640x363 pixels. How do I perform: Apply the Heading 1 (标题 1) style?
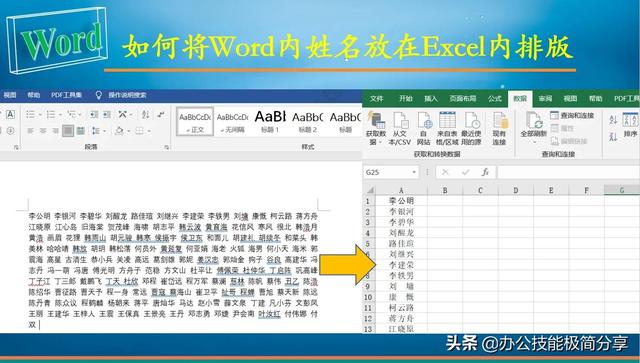(x=270, y=122)
